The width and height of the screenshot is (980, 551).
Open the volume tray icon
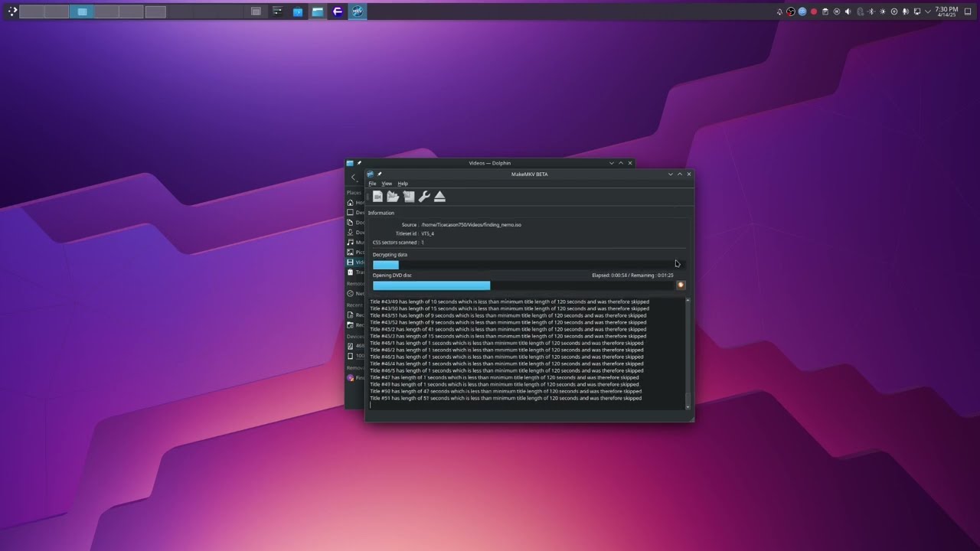click(x=848, y=11)
